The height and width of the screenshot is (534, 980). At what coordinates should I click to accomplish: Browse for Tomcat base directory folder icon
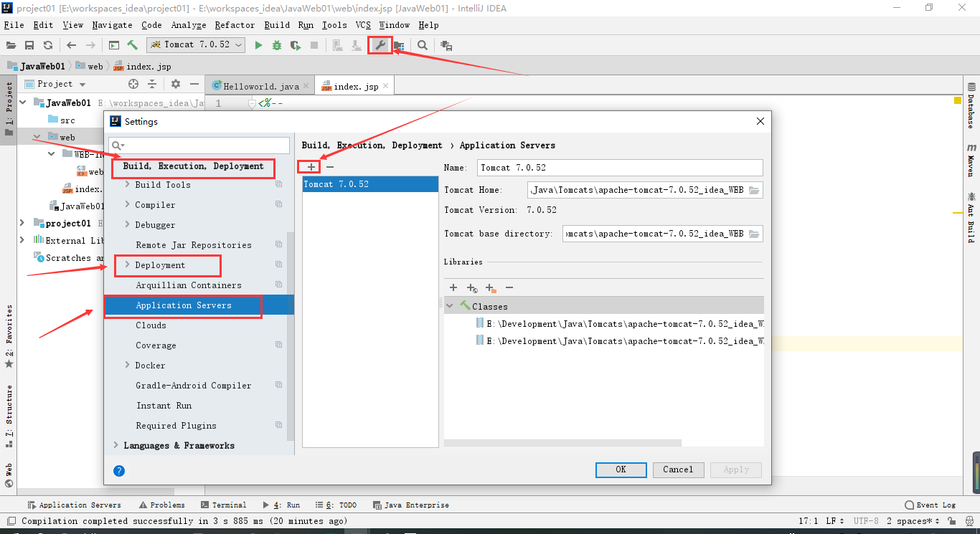click(x=754, y=234)
